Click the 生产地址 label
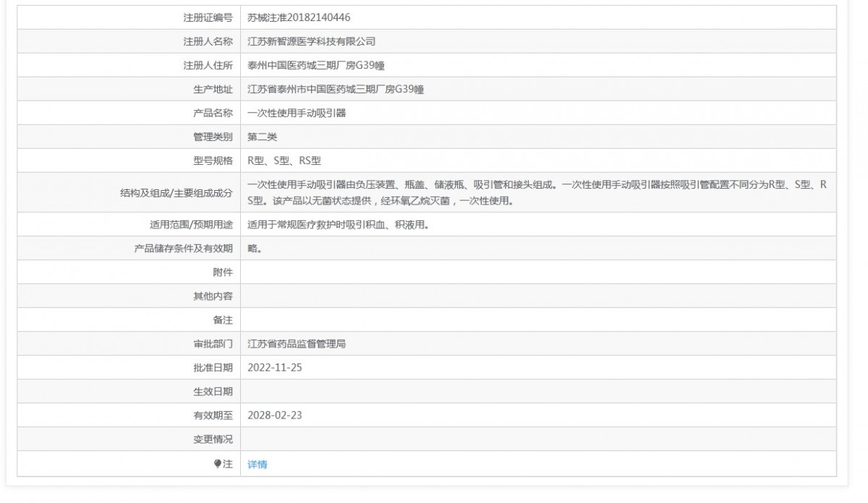The height and width of the screenshot is (503, 868). [x=213, y=89]
